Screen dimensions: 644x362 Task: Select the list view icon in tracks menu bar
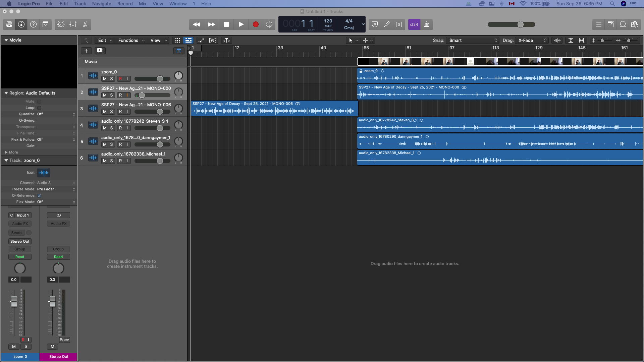(x=189, y=41)
